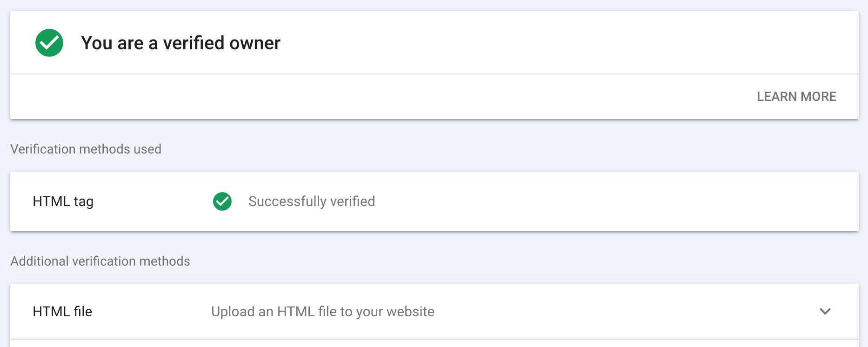Click empty space in the HTML tag card

coord(605,201)
